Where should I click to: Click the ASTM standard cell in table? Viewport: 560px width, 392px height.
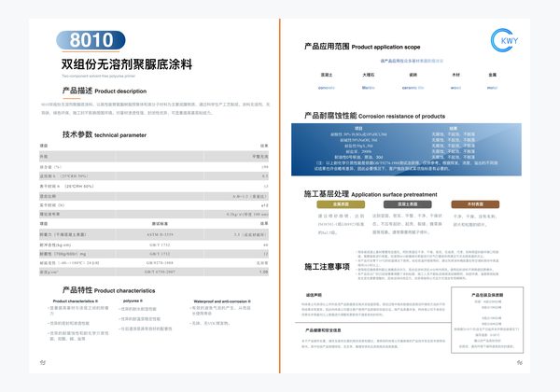[160, 234]
